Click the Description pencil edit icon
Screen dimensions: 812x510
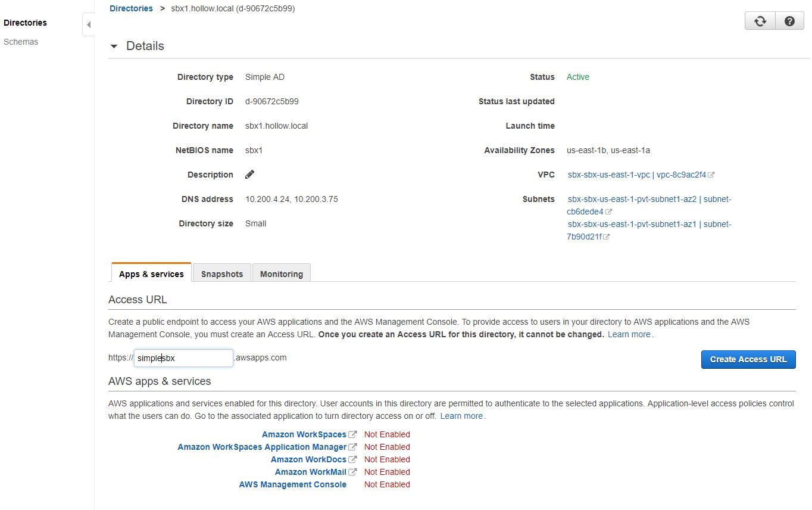250,175
